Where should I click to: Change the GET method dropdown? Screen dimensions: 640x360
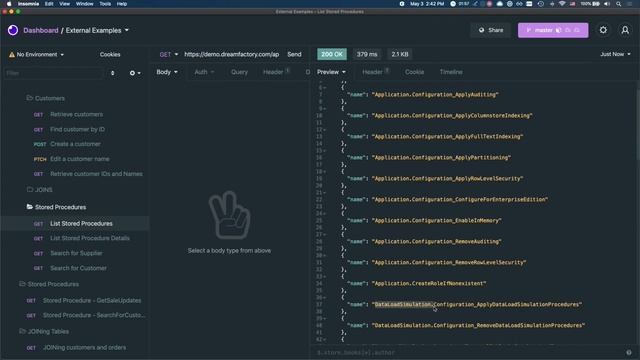click(x=169, y=54)
